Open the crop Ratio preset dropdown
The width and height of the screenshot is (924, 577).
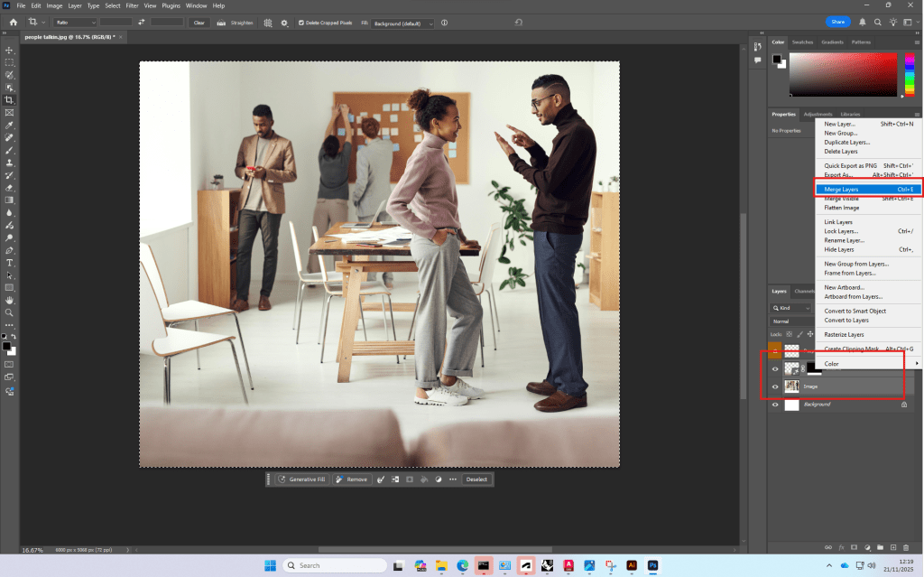coord(75,22)
